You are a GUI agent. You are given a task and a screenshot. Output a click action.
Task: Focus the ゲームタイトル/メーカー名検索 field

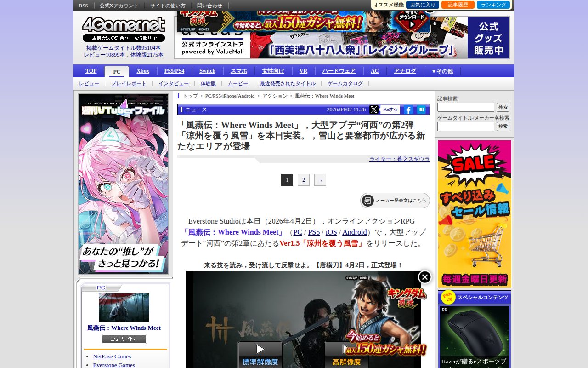click(466, 126)
